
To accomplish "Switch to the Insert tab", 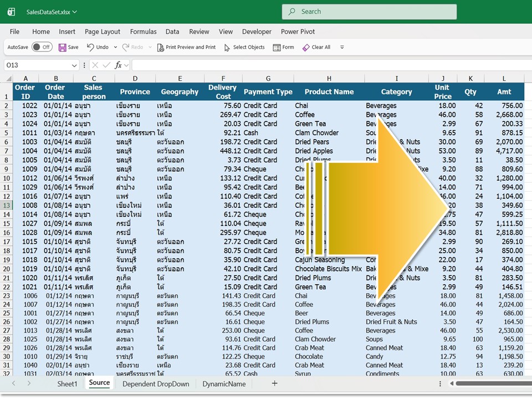I will click(x=67, y=32).
